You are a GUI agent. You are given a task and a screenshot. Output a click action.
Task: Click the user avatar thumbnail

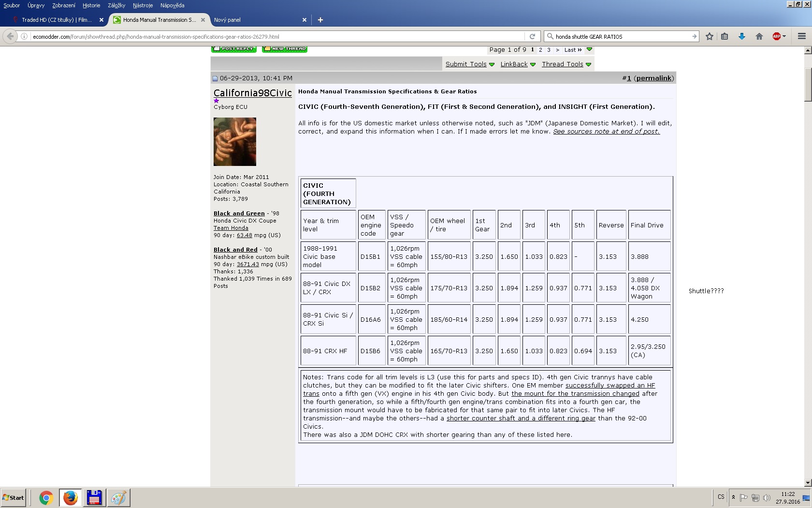(235, 142)
